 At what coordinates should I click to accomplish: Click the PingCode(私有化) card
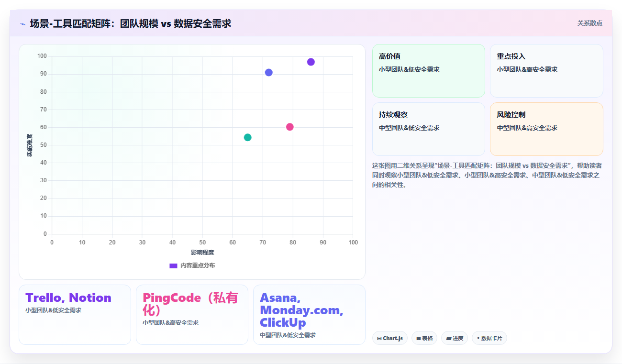tap(192, 315)
